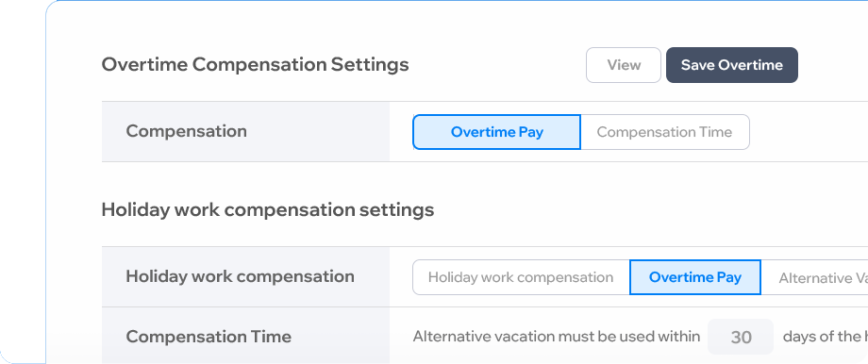This screenshot has width=868, height=364.
Task: Click the Overtime Compensation Settings heading
Action: point(255,65)
